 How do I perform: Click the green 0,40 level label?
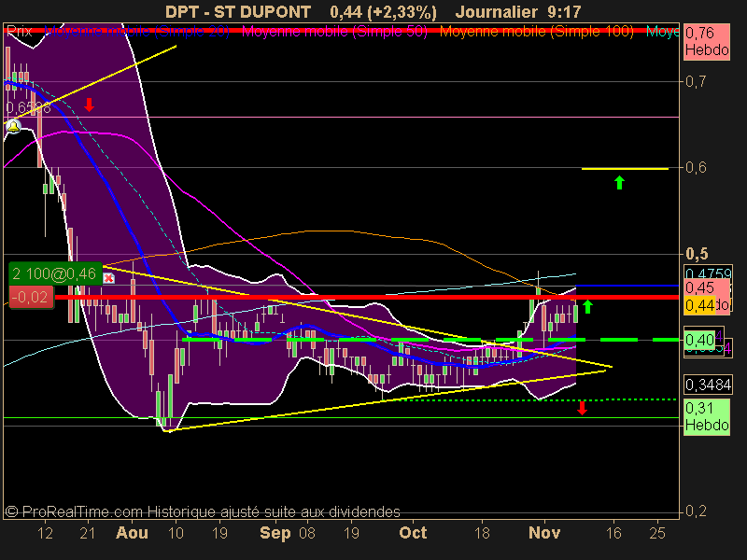699,340
